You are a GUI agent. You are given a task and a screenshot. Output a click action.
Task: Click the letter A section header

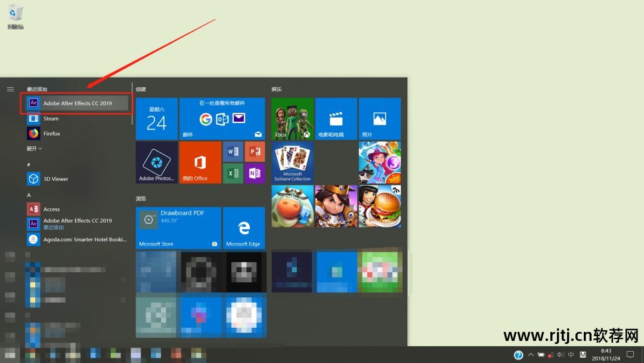29,195
